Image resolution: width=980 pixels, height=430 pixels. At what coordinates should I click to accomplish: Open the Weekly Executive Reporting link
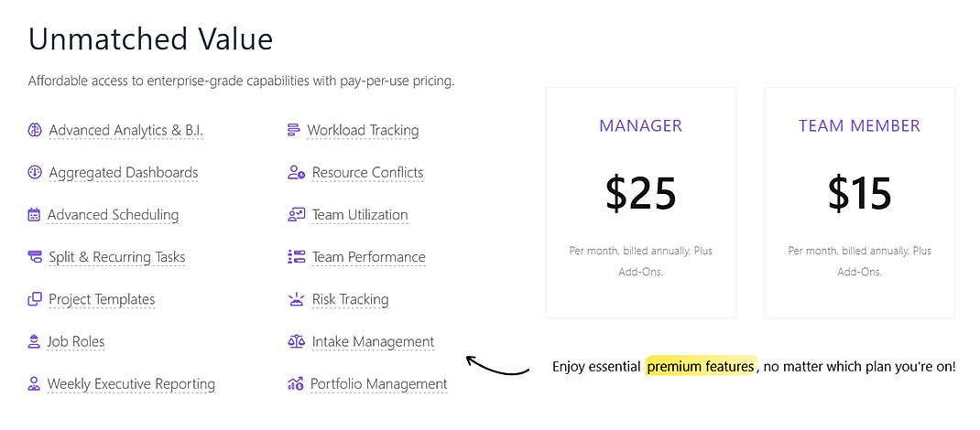pyautogui.click(x=131, y=384)
